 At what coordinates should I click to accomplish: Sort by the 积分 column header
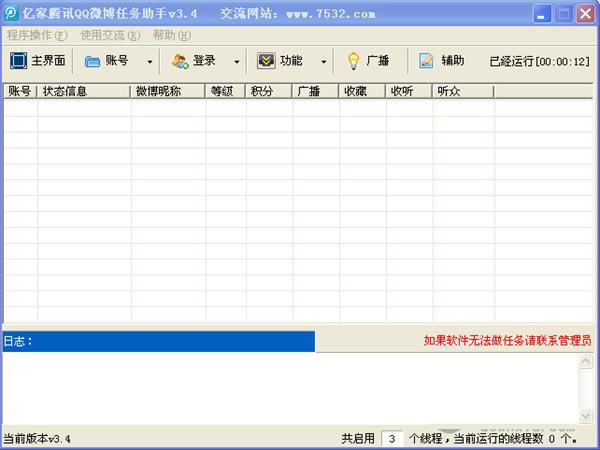click(269, 91)
